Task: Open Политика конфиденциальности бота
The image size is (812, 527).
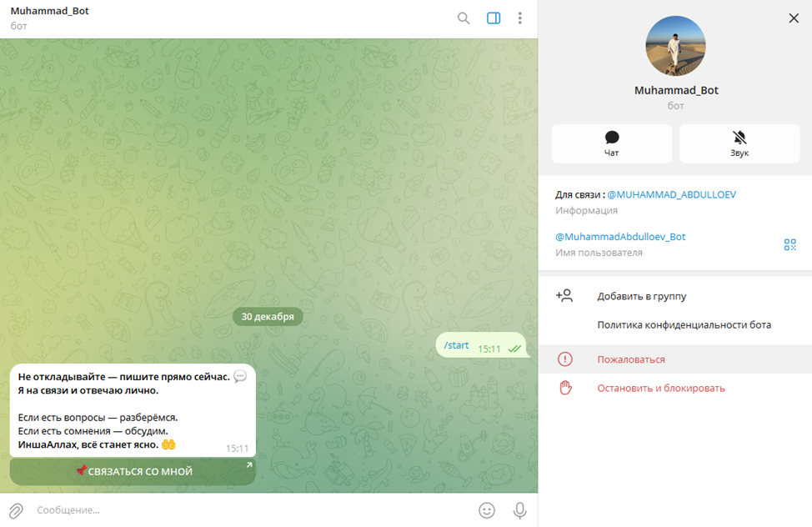Action: click(675, 325)
